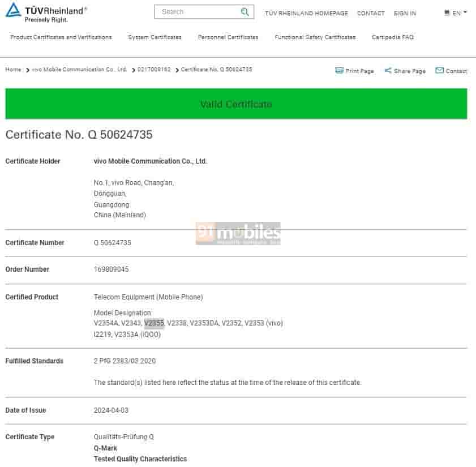Select the Personnel Certificates menu item
Image resolution: width=476 pixels, height=467 pixels.
tap(228, 37)
